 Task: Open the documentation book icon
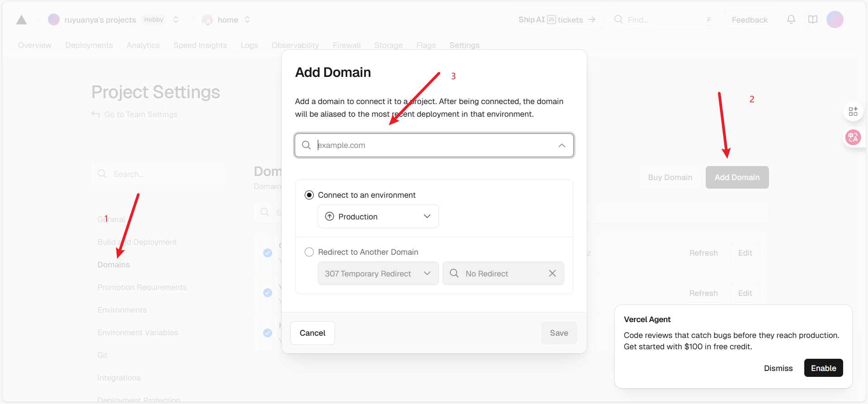(812, 19)
